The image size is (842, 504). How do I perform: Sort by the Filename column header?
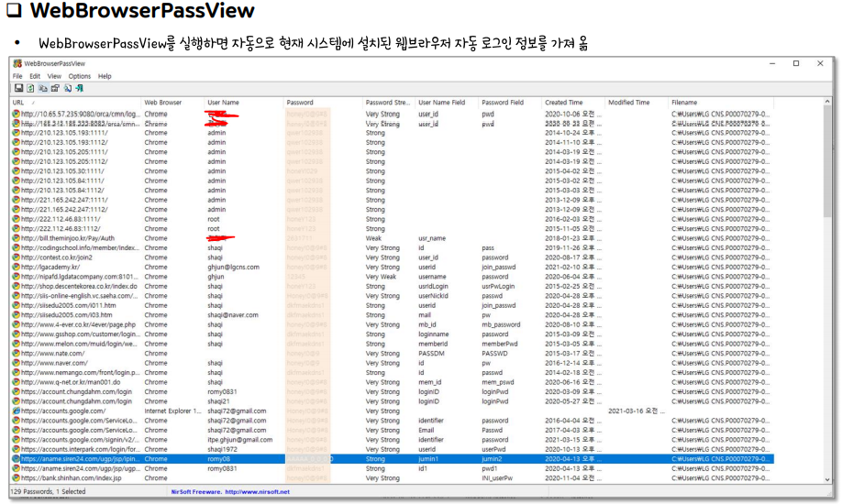coord(721,103)
